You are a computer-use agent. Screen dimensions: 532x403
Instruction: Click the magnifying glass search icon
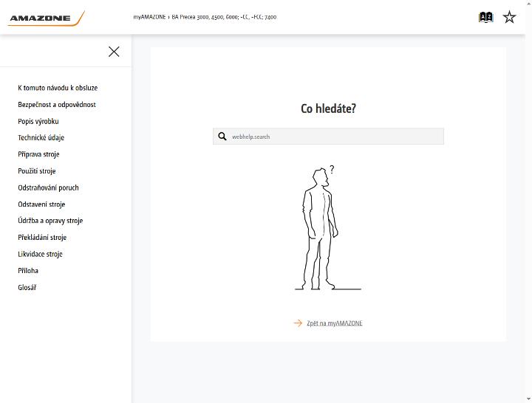pos(222,137)
